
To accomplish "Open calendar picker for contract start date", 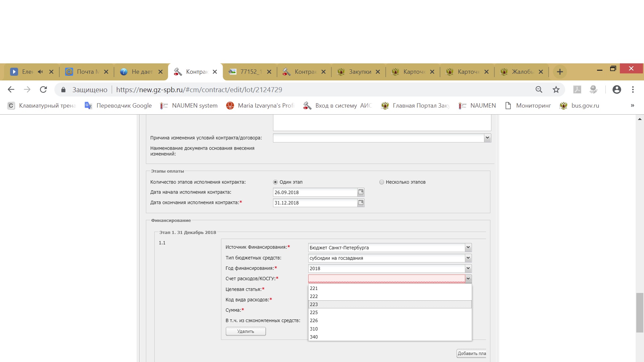I will point(361,192).
